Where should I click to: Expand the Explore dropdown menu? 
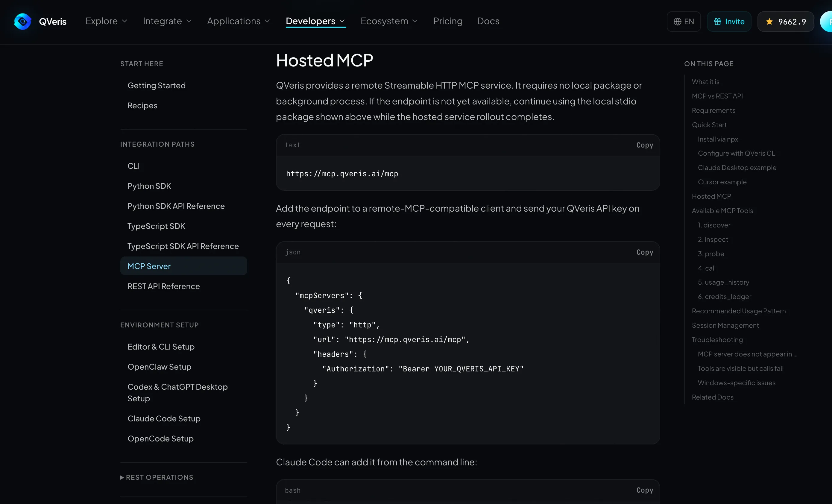106,21
